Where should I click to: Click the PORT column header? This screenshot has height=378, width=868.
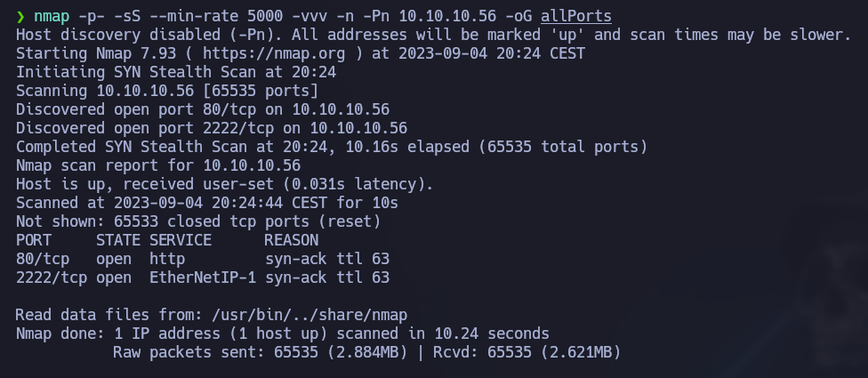pos(34,240)
